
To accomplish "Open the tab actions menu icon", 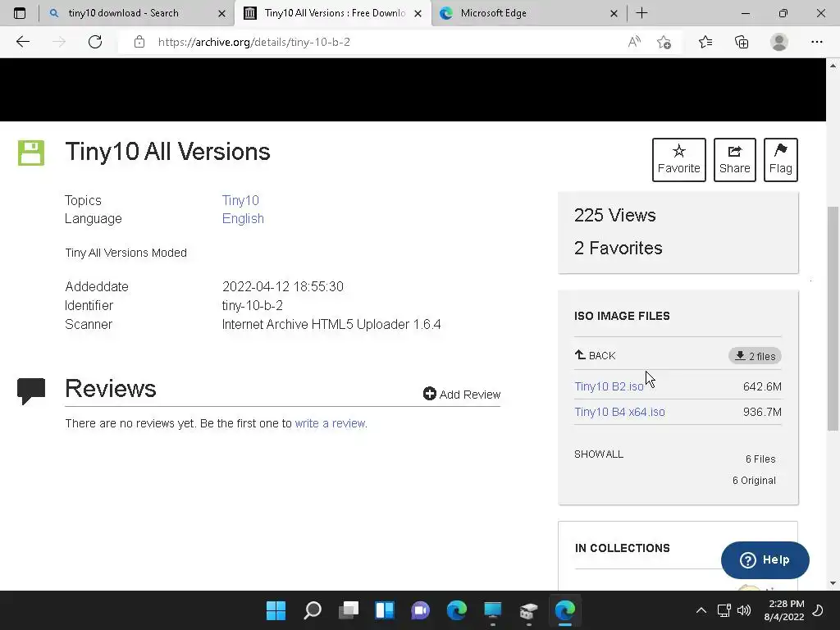I will tap(20, 13).
